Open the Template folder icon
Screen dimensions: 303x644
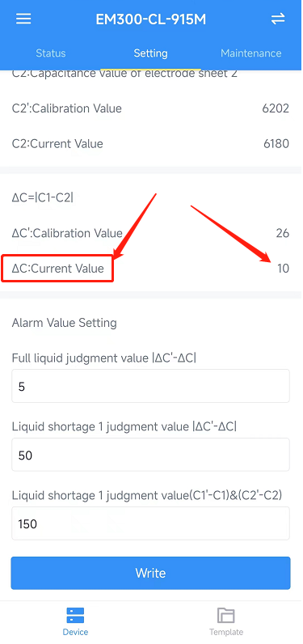click(x=226, y=616)
